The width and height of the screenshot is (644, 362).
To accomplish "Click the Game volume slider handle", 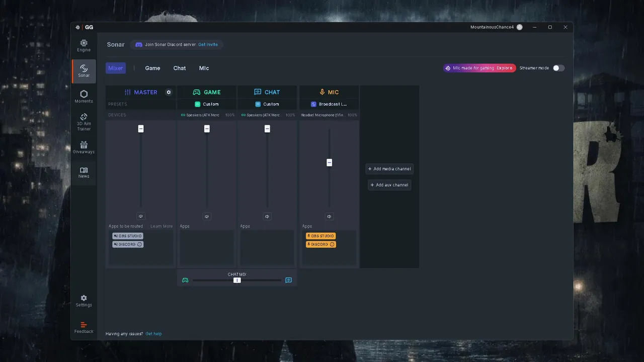I will coord(207,129).
